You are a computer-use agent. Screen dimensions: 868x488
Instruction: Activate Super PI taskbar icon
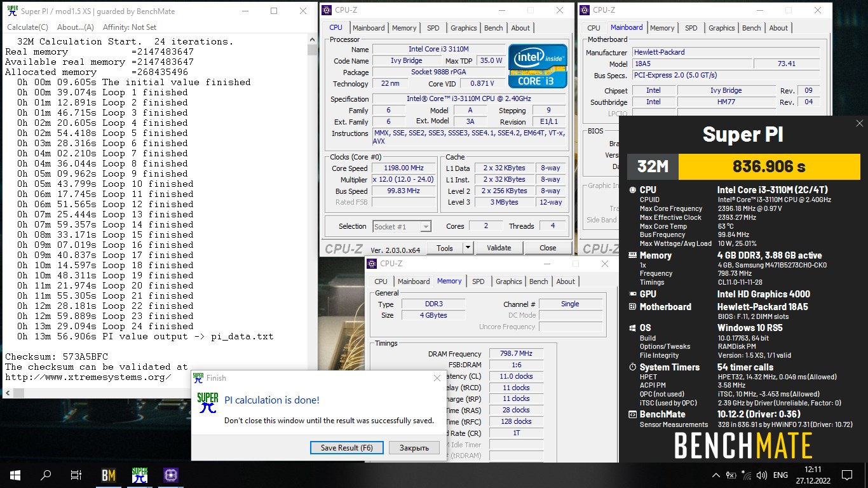pyautogui.click(x=139, y=475)
